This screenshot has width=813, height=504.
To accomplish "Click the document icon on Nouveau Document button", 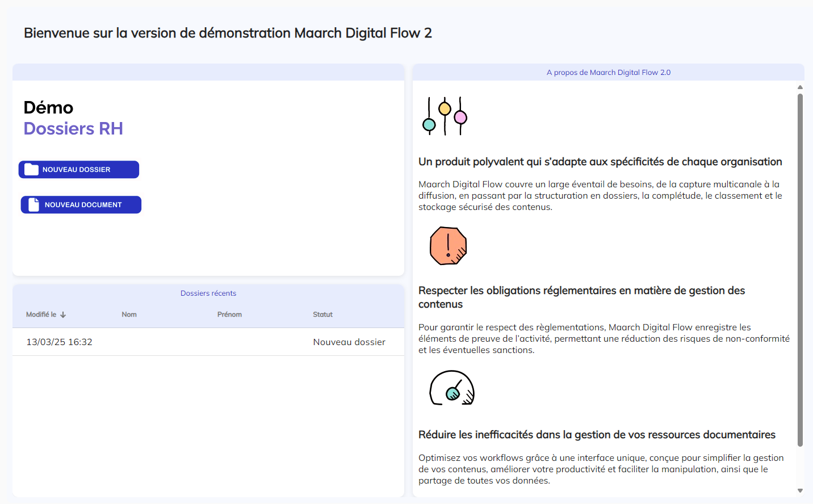I will pyautogui.click(x=34, y=205).
